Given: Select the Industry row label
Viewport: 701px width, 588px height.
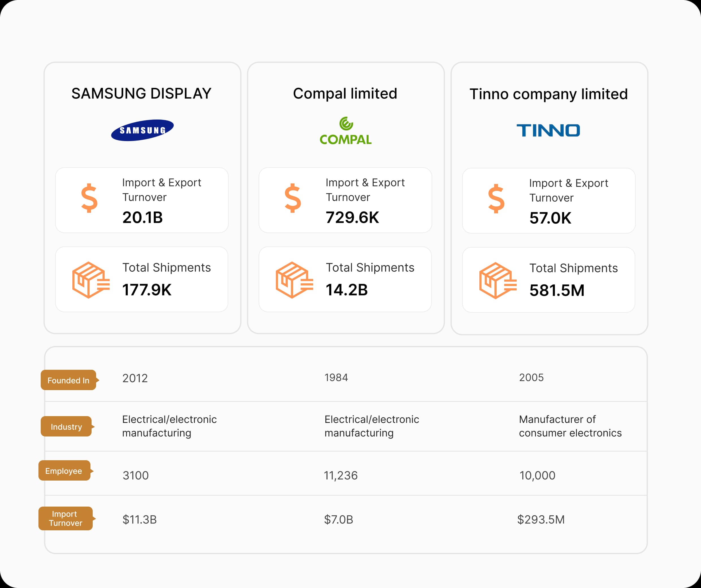Looking at the screenshot, I should [68, 426].
